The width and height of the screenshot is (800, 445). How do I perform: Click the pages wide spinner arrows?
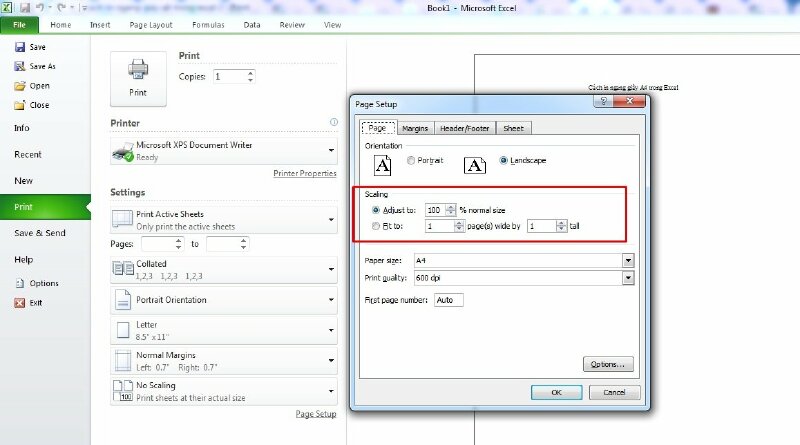coord(459,226)
